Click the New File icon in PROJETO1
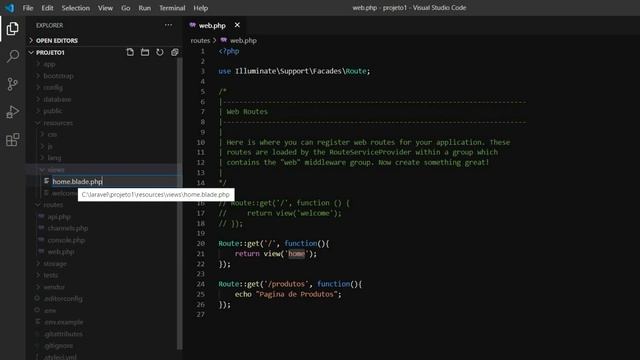Image resolution: width=640 pixels, height=360 pixels. click(x=130, y=52)
